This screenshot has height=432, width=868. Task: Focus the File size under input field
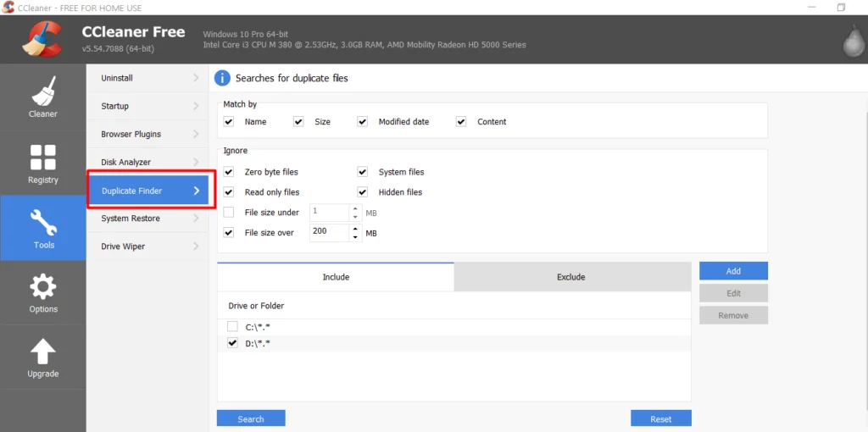tap(330, 213)
